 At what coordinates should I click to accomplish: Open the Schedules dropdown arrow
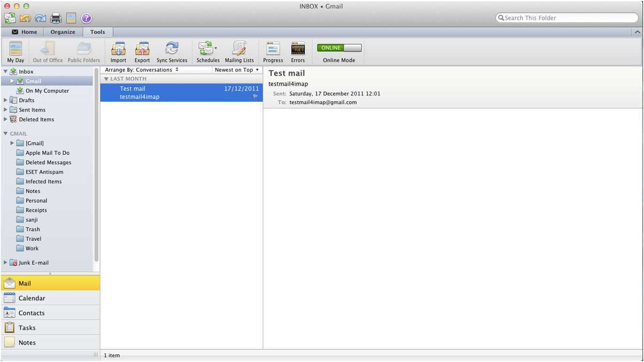(x=216, y=48)
